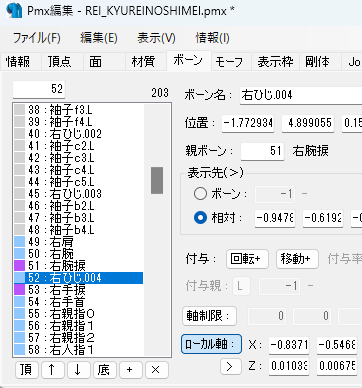The height and width of the screenshot is (388, 362).
Task: Select bone 44 : 袖子c5.L
Action: click(79, 182)
